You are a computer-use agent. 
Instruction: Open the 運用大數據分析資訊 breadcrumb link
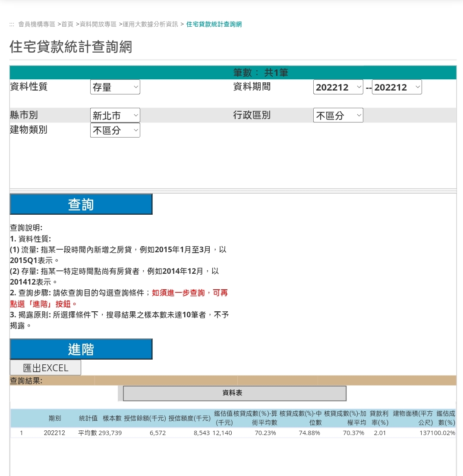pyautogui.click(x=151, y=24)
